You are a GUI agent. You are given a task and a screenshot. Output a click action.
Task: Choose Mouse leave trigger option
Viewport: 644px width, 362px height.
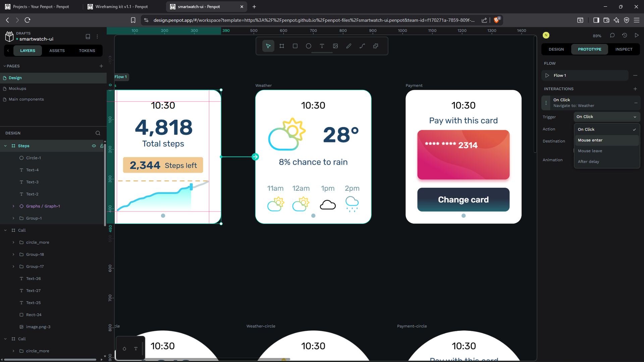(x=606, y=151)
